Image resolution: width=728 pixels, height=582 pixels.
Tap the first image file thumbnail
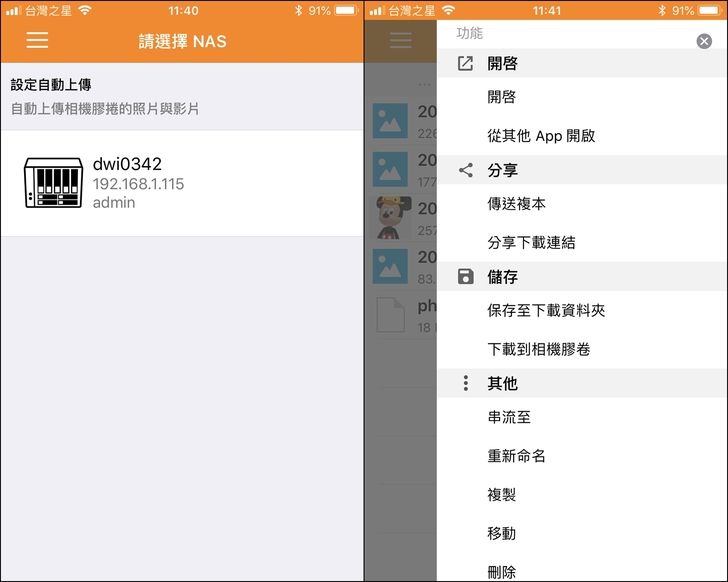[388, 121]
